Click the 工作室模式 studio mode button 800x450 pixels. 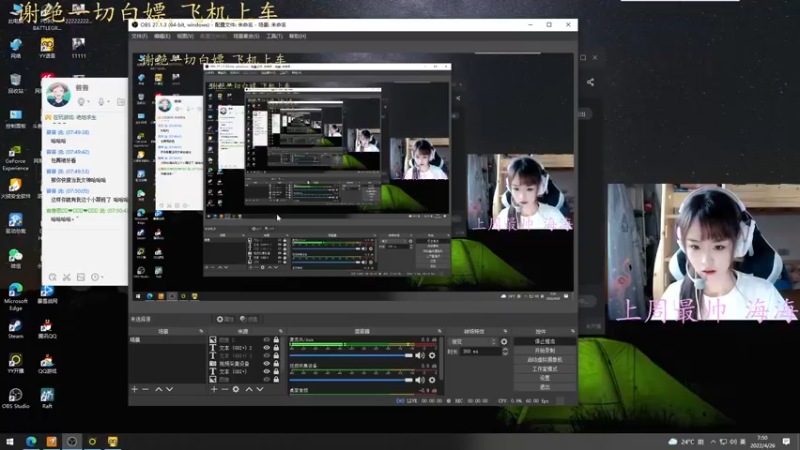[545, 369]
